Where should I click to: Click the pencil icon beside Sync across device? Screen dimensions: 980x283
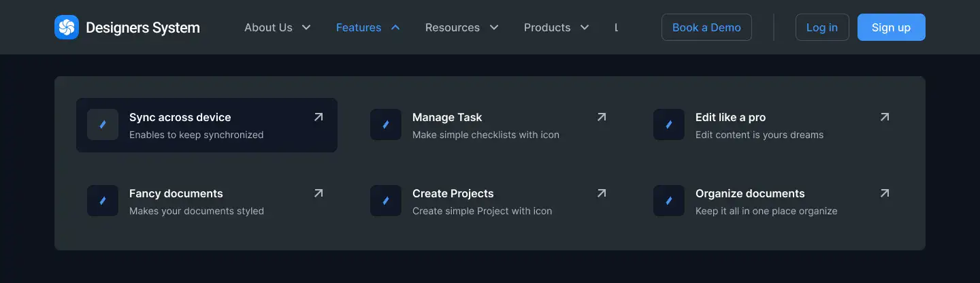[x=103, y=125]
